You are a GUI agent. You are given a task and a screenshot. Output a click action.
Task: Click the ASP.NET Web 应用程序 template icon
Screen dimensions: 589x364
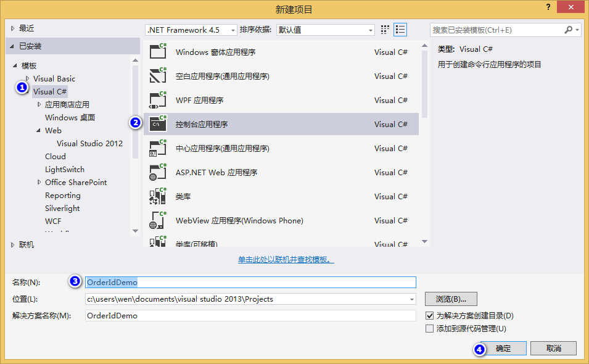click(x=158, y=172)
